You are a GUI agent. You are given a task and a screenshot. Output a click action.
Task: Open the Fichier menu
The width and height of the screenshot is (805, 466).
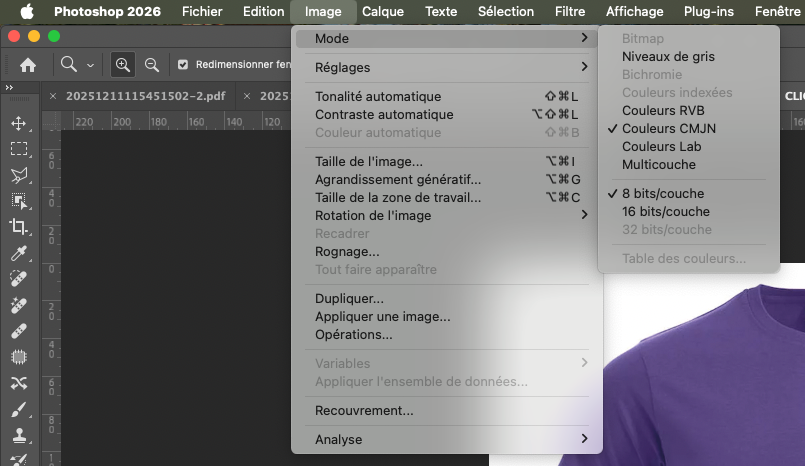[x=202, y=11]
